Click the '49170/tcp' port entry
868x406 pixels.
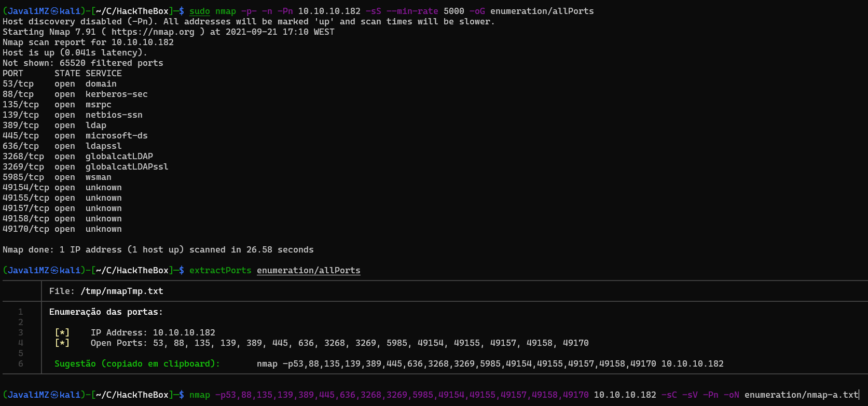point(26,229)
